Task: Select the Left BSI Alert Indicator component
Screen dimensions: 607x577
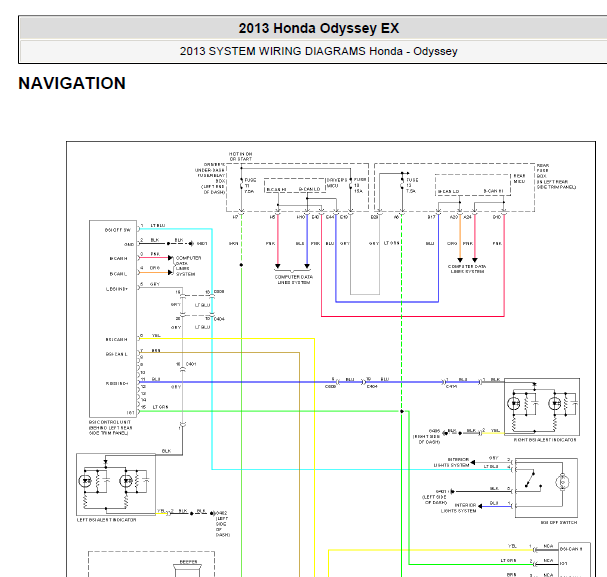Action: (116, 485)
